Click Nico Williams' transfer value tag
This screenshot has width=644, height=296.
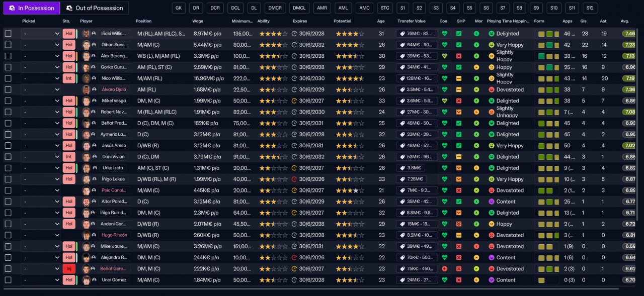coord(417,78)
